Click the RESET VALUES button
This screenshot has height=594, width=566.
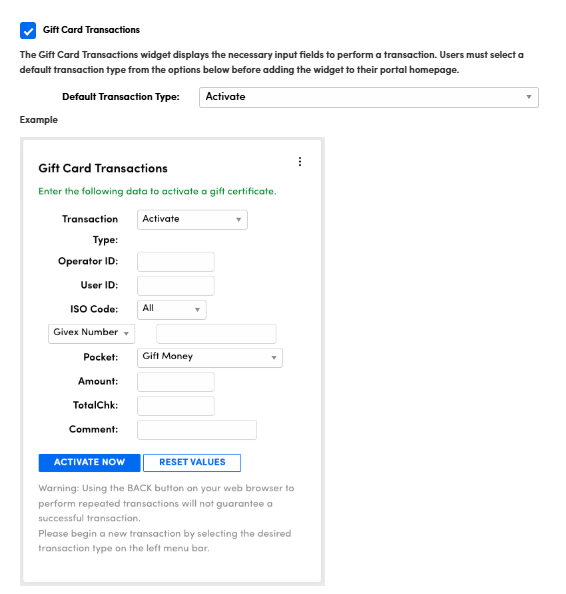(x=192, y=463)
